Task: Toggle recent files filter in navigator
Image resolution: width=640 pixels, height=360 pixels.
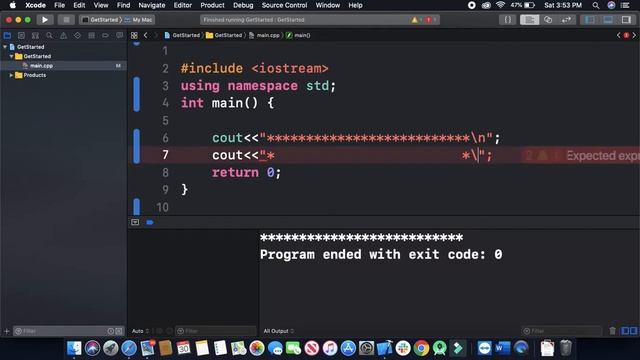Action: pos(111,331)
